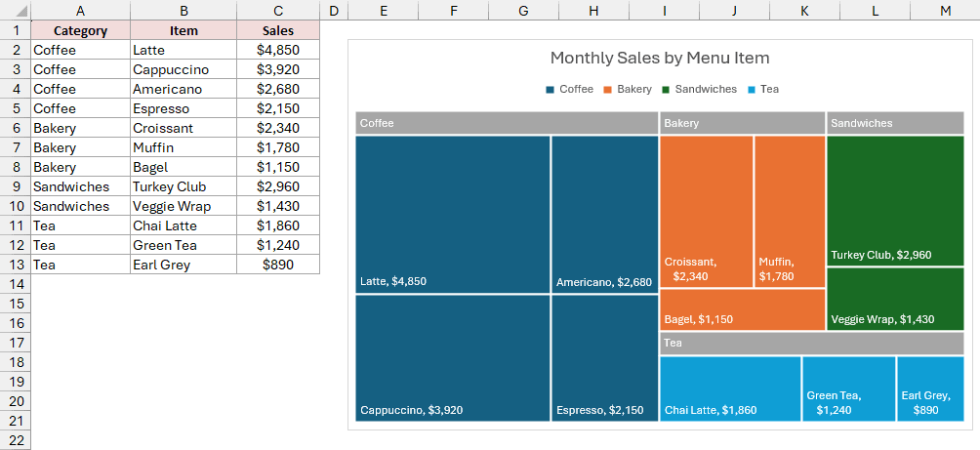980x450 pixels.
Task: Select the Green Tea, $1,240 treemap block
Action: click(x=849, y=389)
